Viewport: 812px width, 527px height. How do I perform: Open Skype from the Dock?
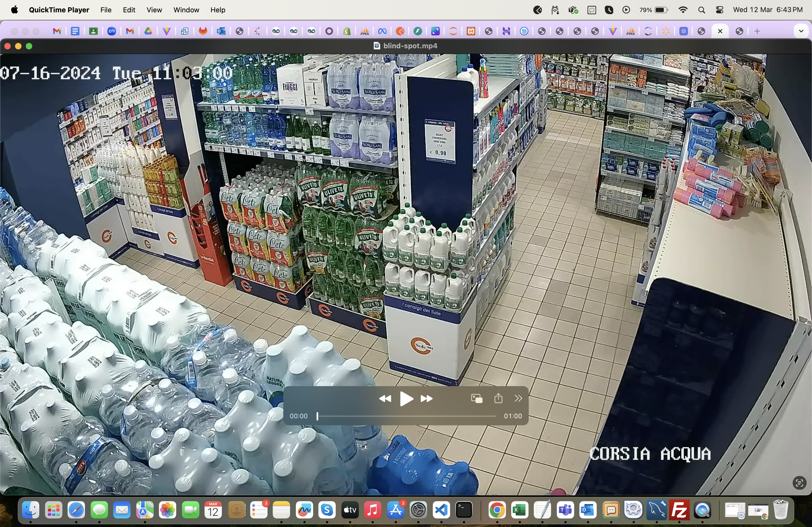pyautogui.click(x=327, y=510)
